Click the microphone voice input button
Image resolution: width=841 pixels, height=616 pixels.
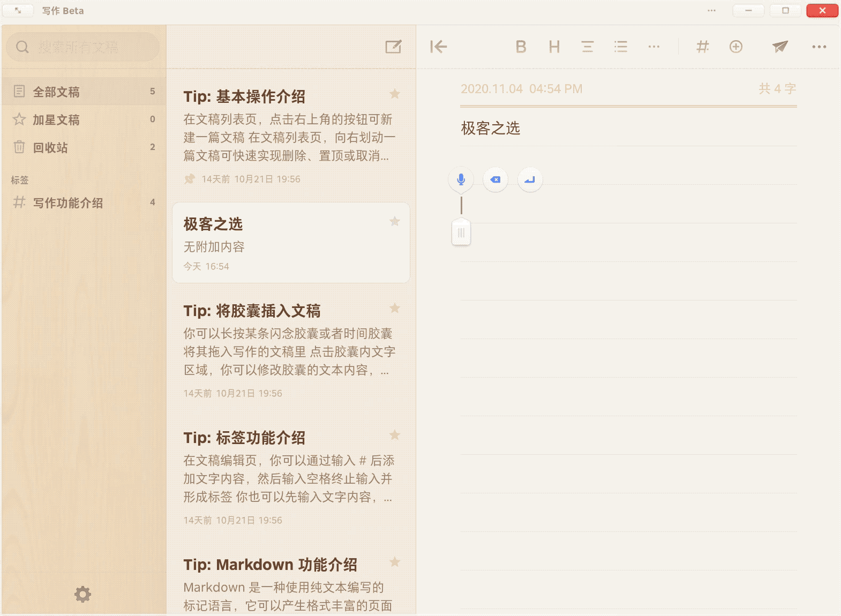pyautogui.click(x=461, y=179)
